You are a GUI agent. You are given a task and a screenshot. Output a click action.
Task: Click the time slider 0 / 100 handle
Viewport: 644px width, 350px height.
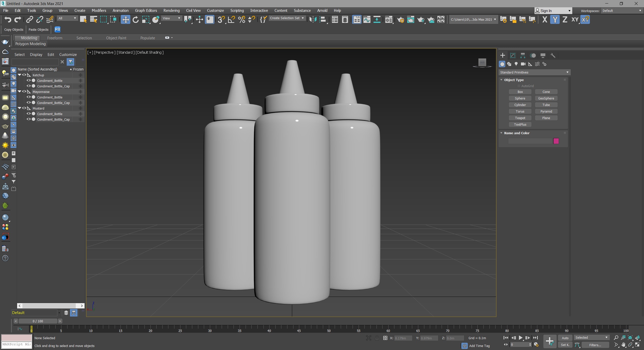(38, 321)
